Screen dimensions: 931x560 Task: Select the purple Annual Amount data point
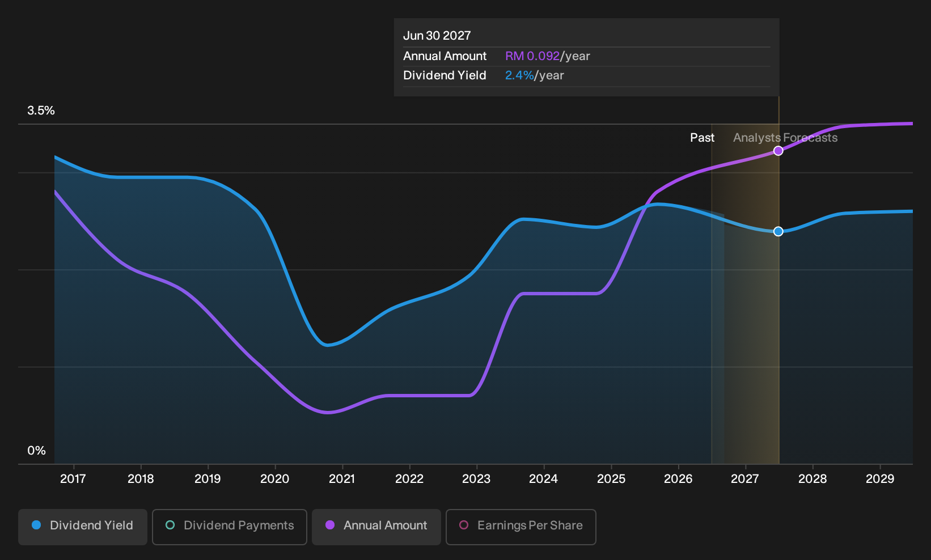coord(778,151)
